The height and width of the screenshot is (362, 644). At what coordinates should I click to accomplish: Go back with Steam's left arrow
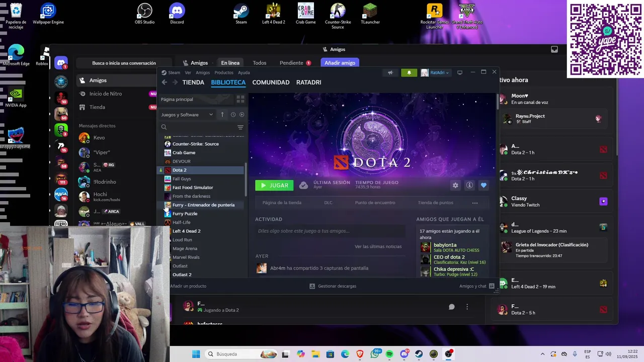(x=165, y=82)
